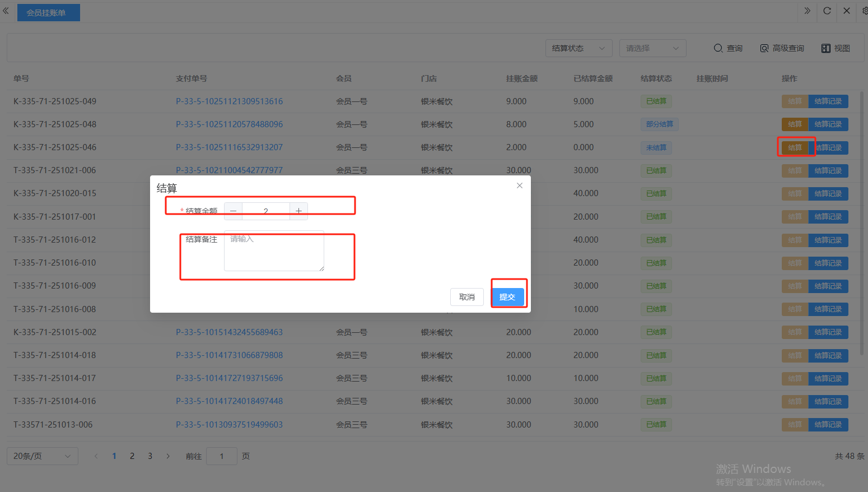Screen dimensions: 868x492
Task: Click the minus button for 结算金额
Action: click(x=233, y=211)
